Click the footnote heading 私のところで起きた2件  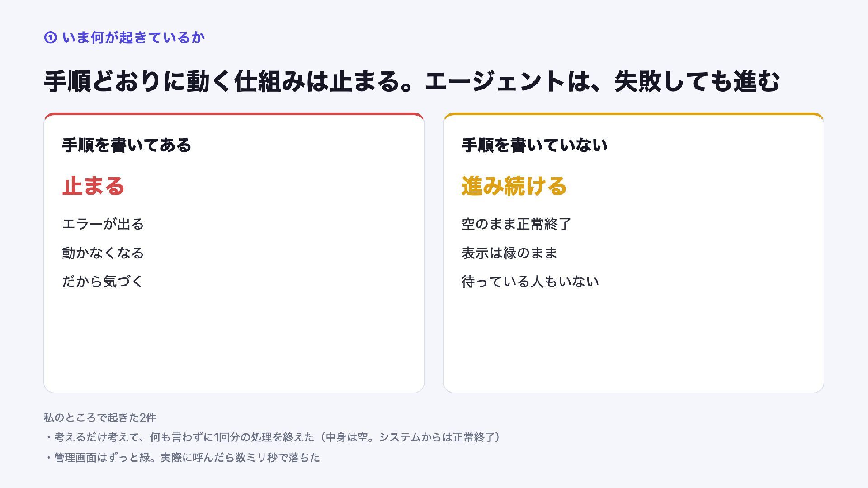point(100,418)
